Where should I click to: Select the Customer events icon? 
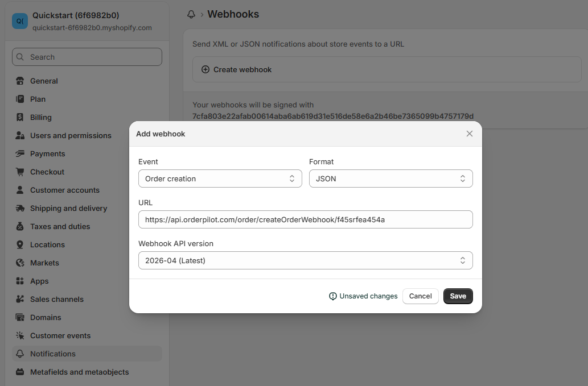click(20, 335)
